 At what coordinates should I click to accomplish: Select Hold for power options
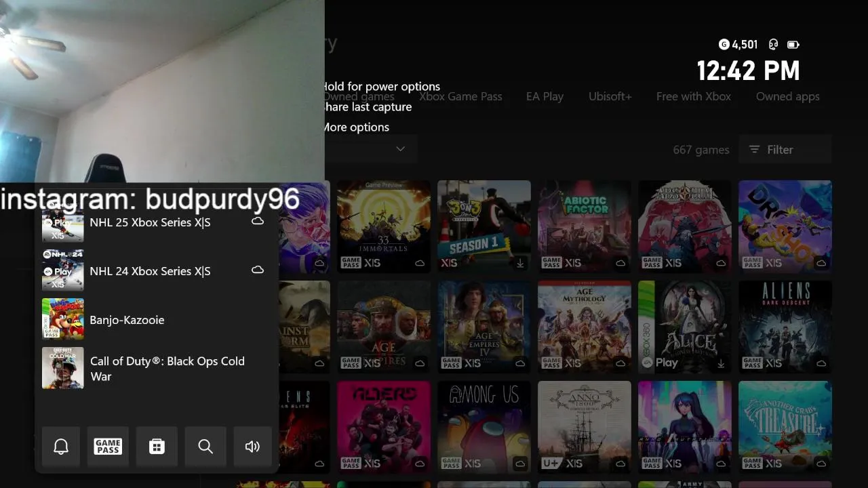382,86
